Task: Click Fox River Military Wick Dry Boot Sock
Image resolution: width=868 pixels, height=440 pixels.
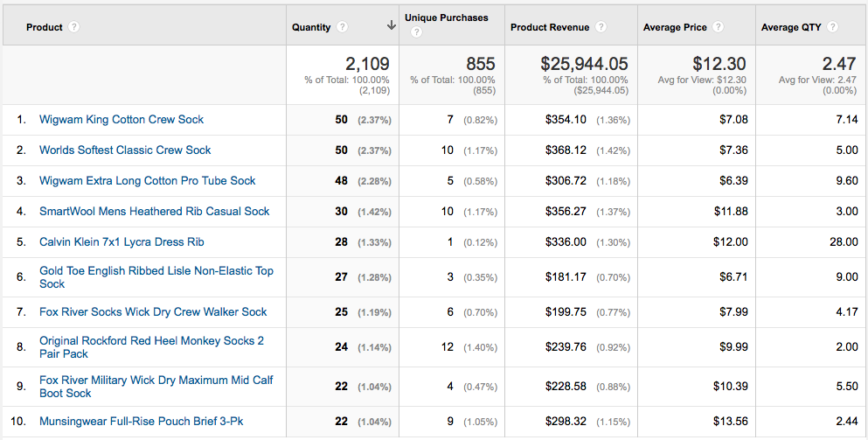Action: point(156,387)
